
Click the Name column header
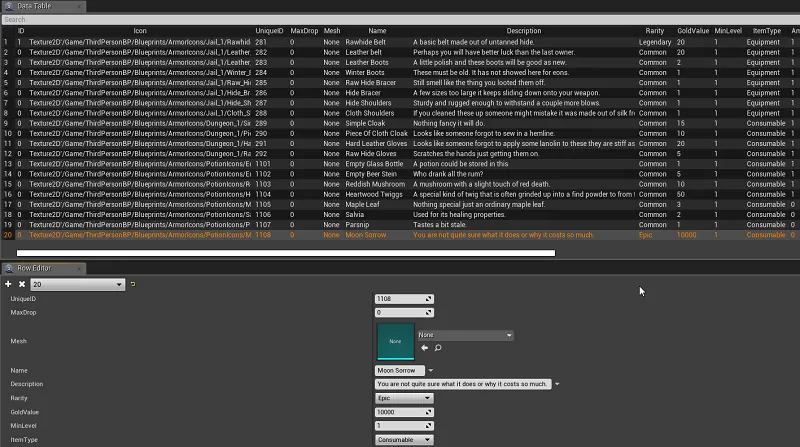click(x=377, y=31)
